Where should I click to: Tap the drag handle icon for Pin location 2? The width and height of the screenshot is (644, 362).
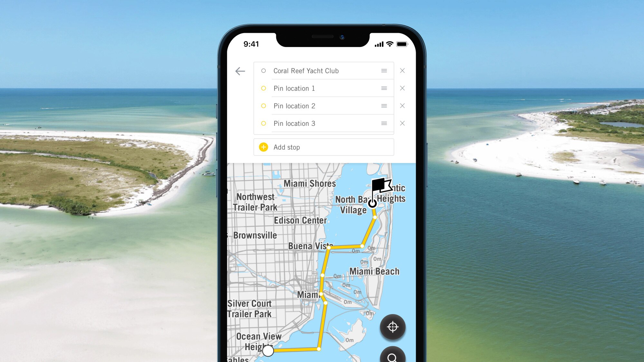coord(384,106)
